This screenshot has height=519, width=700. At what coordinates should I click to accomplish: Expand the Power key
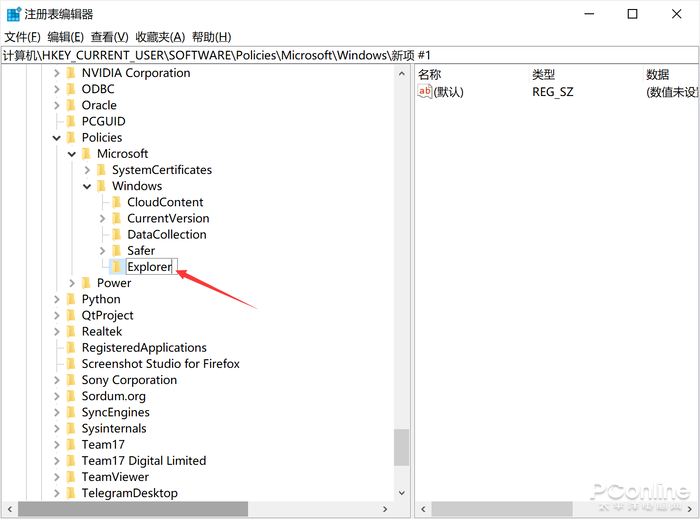pyautogui.click(x=72, y=283)
